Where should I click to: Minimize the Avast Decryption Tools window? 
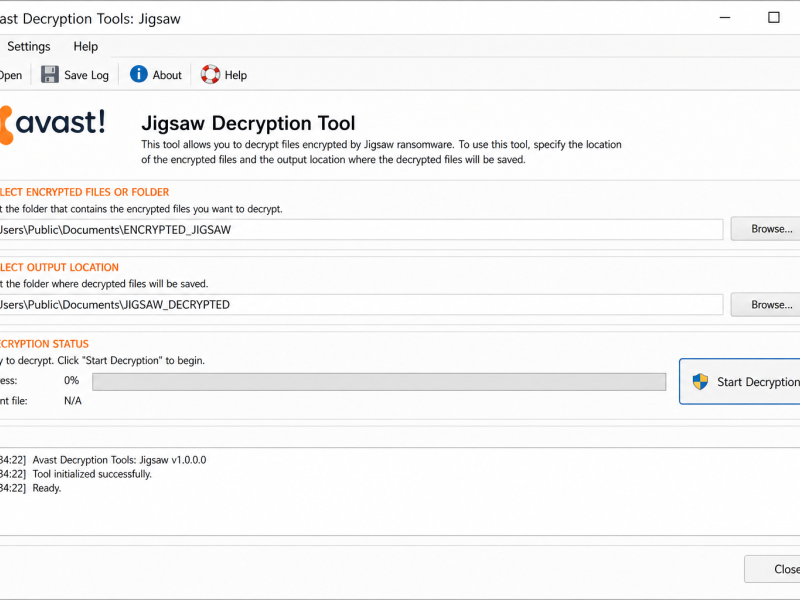pyautogui.click(x=724, y=18)
